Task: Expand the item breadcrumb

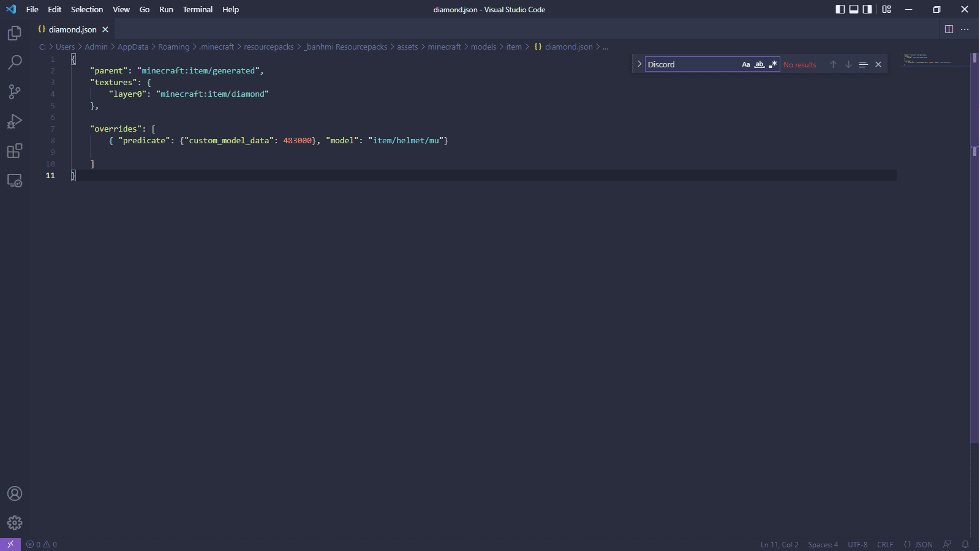Action: point(514,47)
